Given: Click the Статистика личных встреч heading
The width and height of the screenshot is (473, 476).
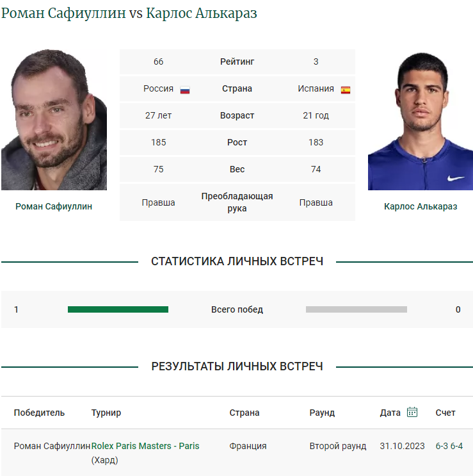Looking at the screenshot, I should (237, 261).
